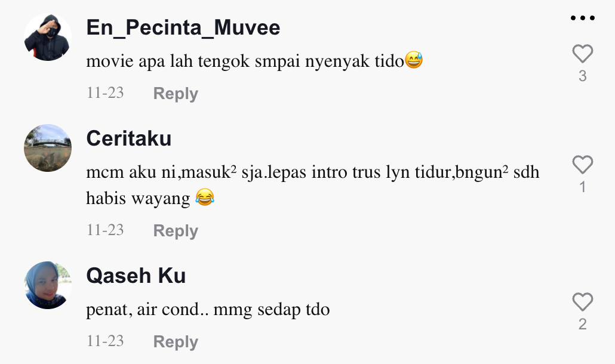Screen dimensions: 615x364
Task: Open En_Pecinta_Muvee's profile picture
Action: coord(48,37)
